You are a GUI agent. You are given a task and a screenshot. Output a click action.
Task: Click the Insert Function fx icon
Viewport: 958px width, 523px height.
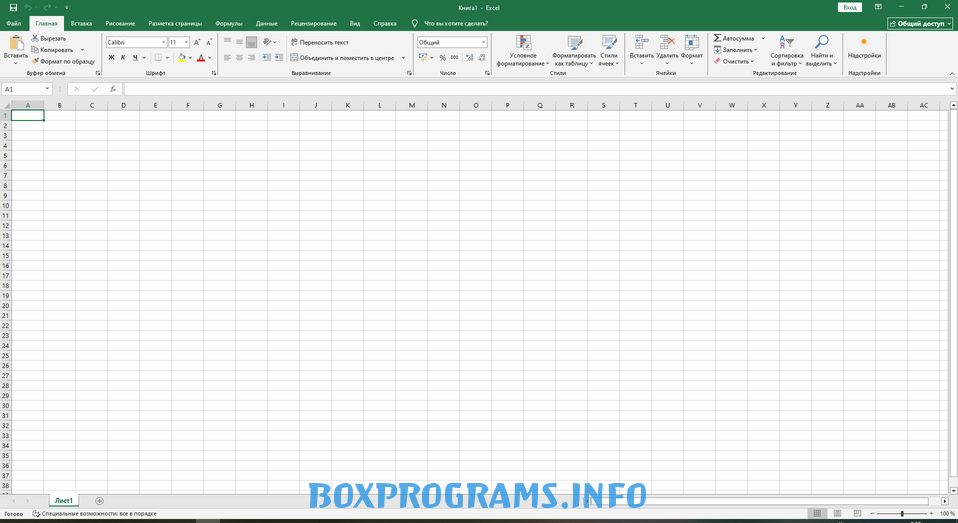[x=112, y=89]
